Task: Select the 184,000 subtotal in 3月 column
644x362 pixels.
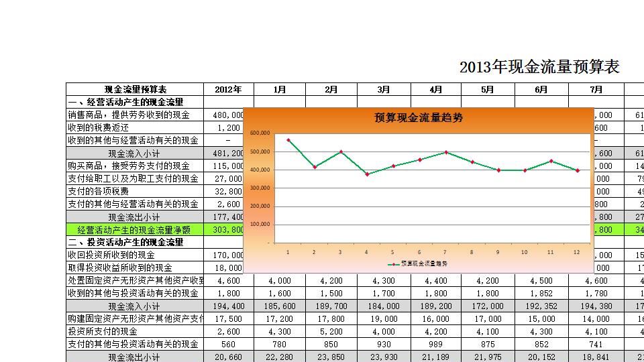Action: (x=384, y=306)
